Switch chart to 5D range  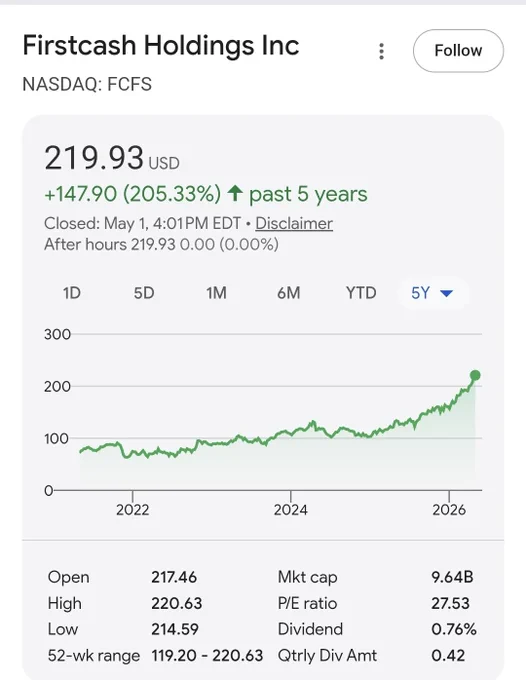point(144,293)
